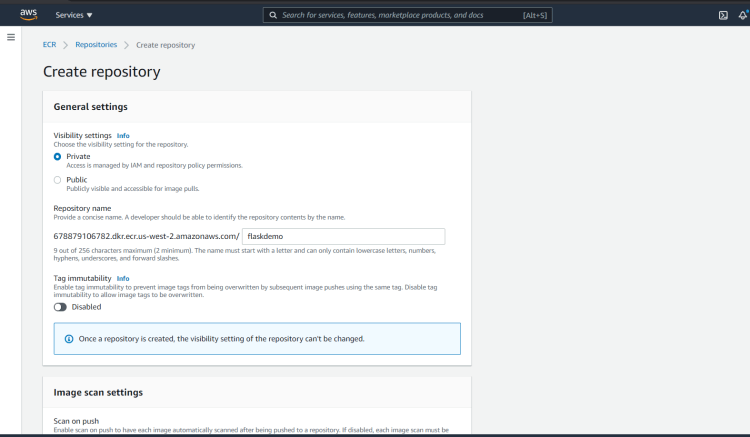Click the 'Disabled' toggle label text
Viewport: 750px width, 437px height.
click(x=87, y=307)
